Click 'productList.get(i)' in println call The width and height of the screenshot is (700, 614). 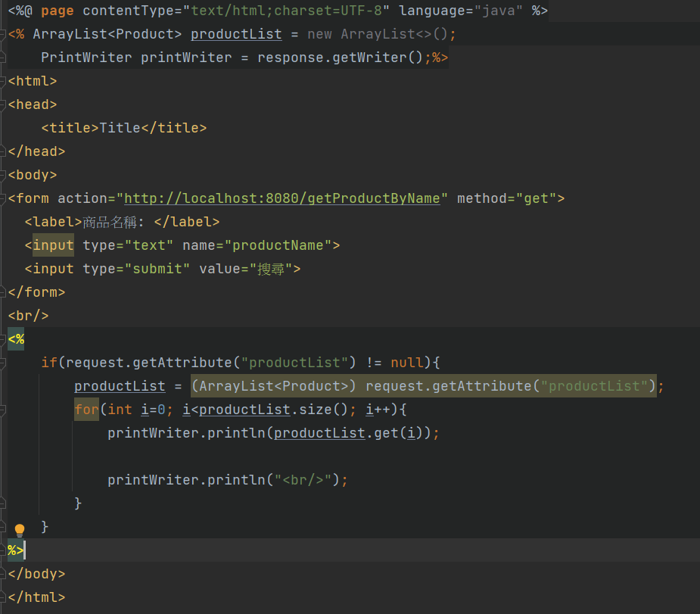[348, 433]
